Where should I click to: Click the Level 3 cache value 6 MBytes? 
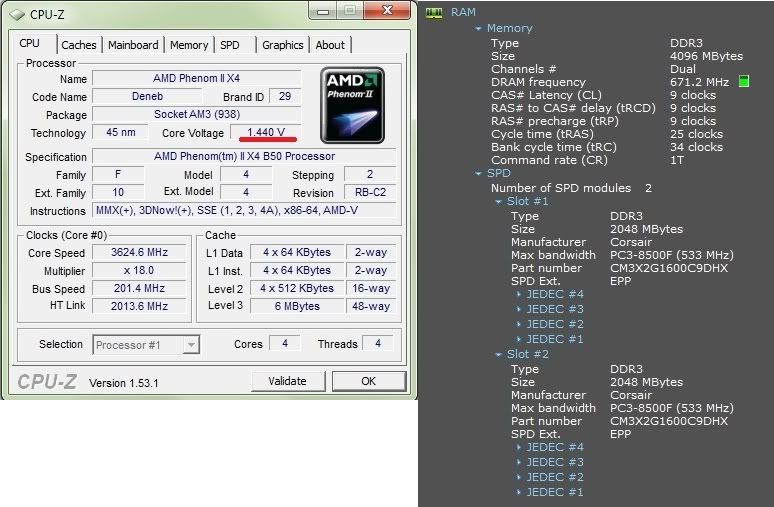pyautogui.click(x=297, y=306)
